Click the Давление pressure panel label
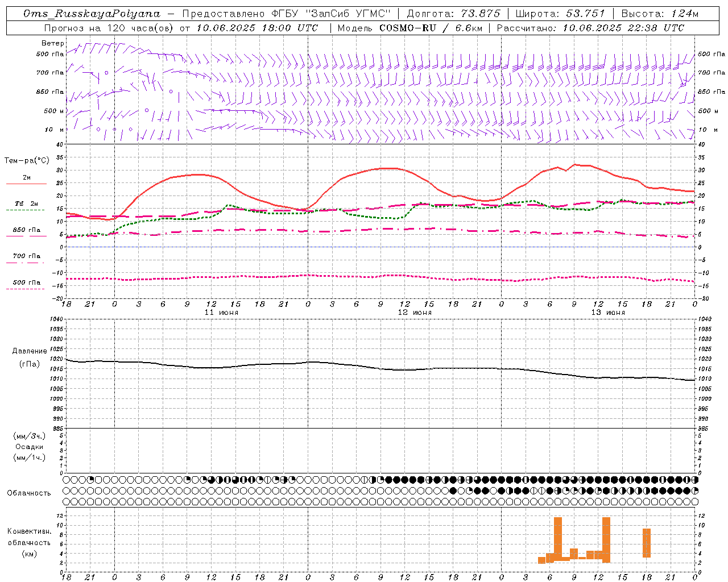This screenshot has width=728, height=582. [30, 351]
